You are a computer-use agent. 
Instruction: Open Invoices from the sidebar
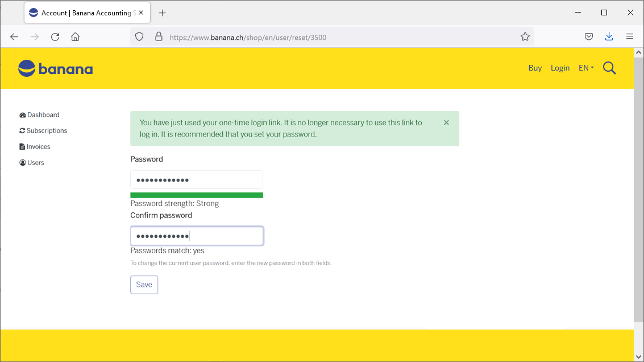point(38,147)
